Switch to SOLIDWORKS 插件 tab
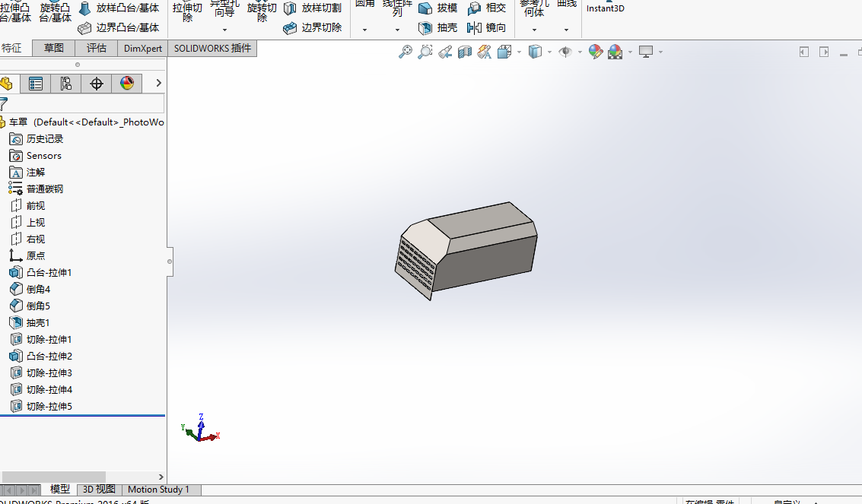 pos(212,49)
